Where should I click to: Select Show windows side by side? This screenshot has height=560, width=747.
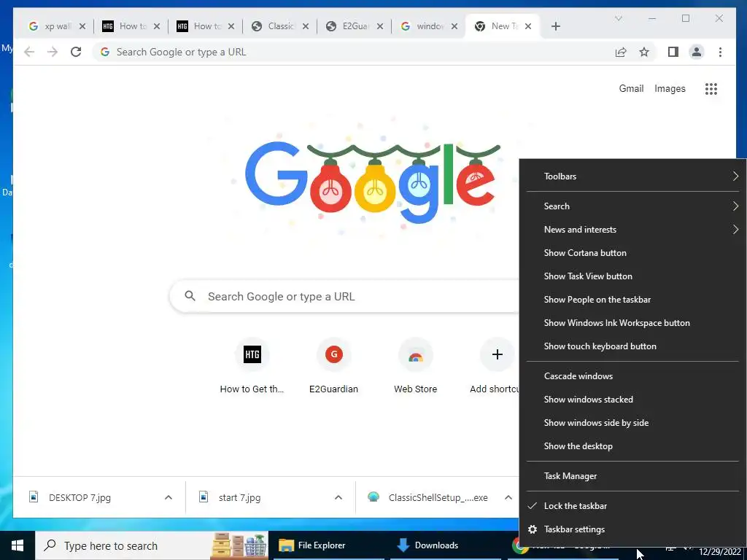click(x=632, y=423)
